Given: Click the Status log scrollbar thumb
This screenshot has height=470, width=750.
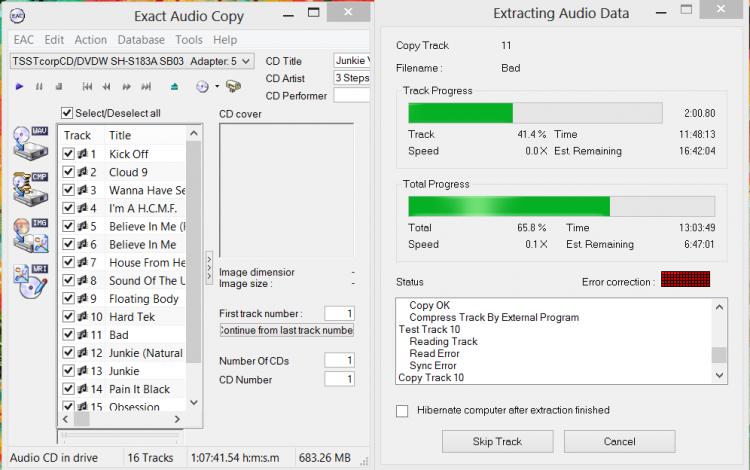Looking at the screenshot, I should (x=719, y=355).
